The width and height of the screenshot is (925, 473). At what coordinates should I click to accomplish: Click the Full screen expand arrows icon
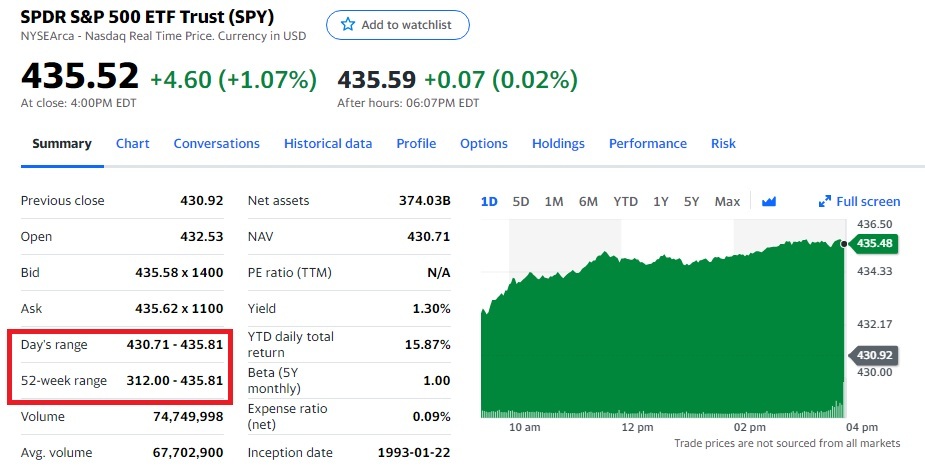pos(825,201)
